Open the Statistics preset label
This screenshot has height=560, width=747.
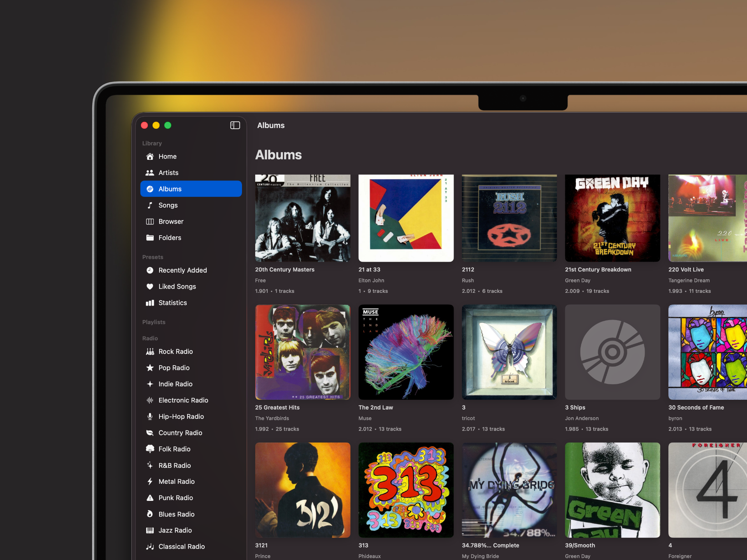pyautogui.click(x=172, y=303)
